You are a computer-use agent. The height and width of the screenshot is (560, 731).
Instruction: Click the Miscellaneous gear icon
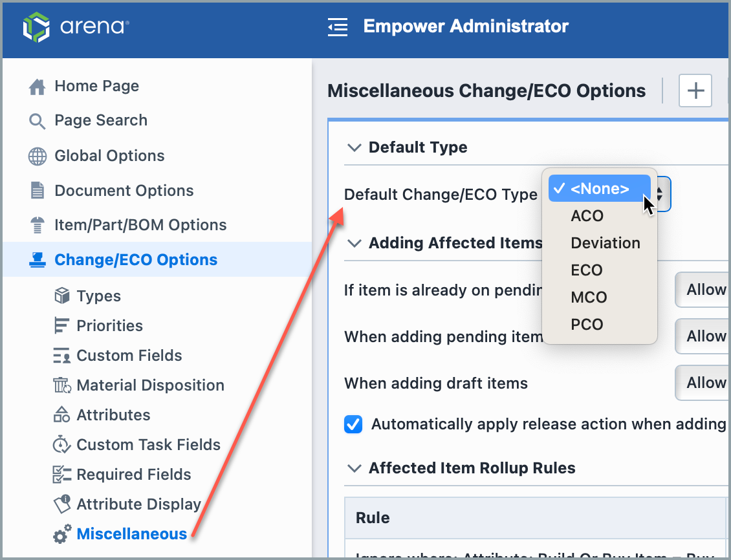pyautogui.click(x=61, y=533)
